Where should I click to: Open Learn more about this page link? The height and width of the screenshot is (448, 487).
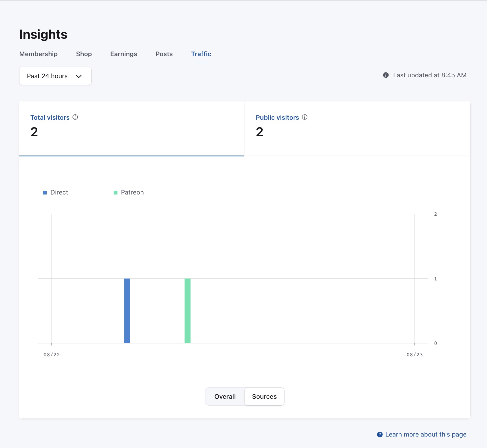[x=426, y=434]
